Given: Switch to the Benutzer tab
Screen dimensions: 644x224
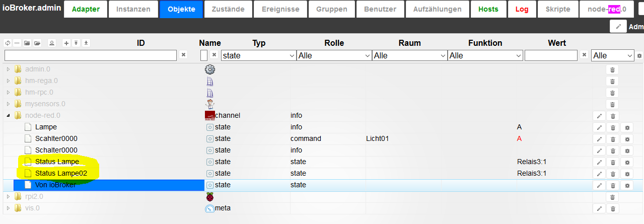Looking at the screenshot, I should (380, 9).
